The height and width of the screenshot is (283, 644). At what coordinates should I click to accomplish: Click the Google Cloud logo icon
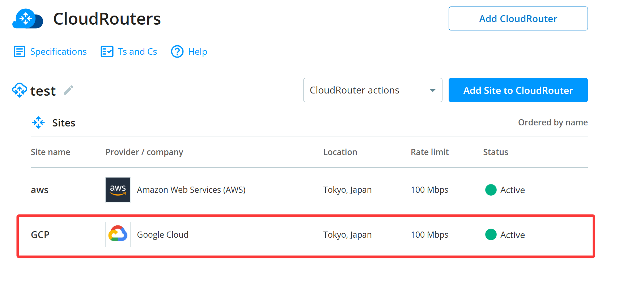(118, 234)
